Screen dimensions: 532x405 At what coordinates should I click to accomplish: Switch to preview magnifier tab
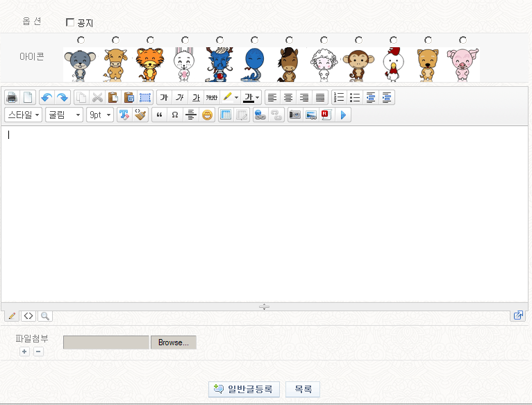tap(45, 316)
